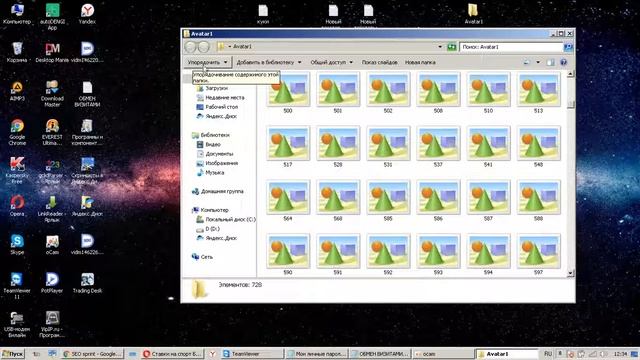
Task: Open AIMP3 desktop icon
Action: (x=17, y=91)
